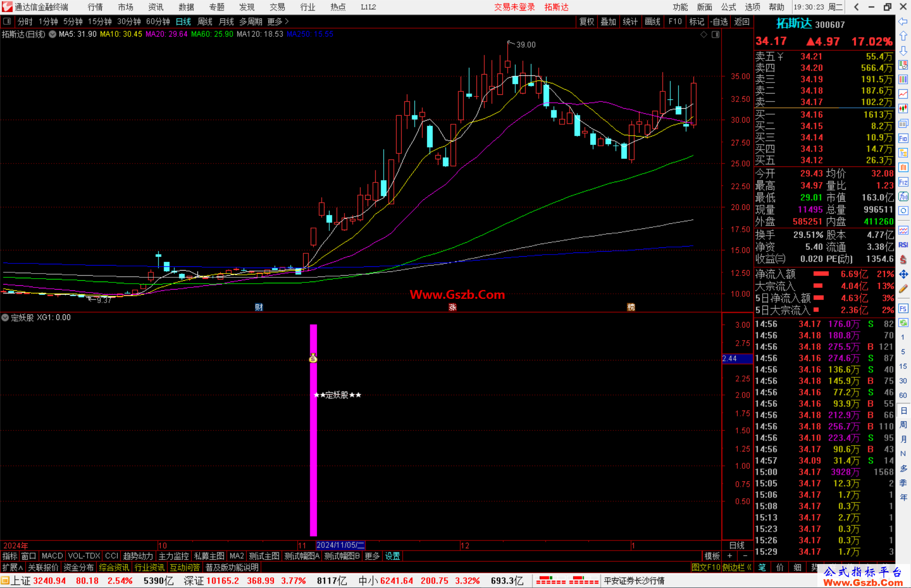Click the 复权 button
Screen dimensions: 911x588
pos(587,21)
